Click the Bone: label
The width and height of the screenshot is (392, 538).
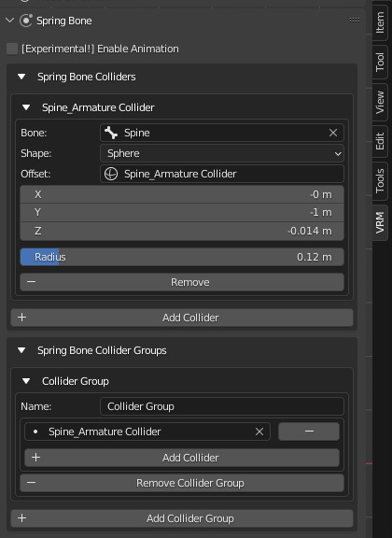click(34, 133)
